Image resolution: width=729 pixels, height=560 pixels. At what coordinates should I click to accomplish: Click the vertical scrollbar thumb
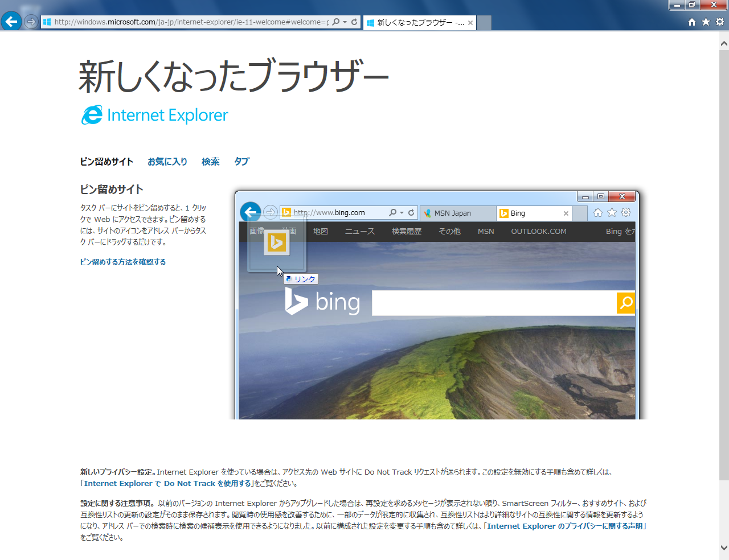[x=724, y=265]
